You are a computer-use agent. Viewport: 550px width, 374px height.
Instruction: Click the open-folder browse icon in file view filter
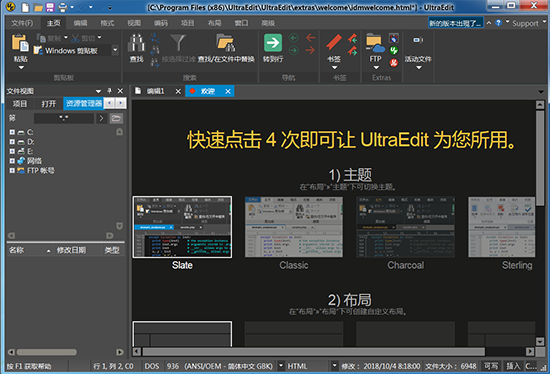(x=116, y=119)
